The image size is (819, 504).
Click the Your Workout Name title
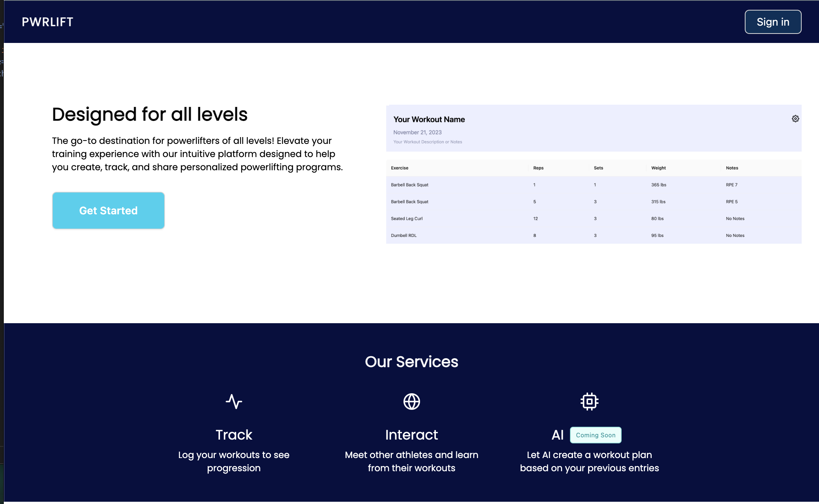429,119
